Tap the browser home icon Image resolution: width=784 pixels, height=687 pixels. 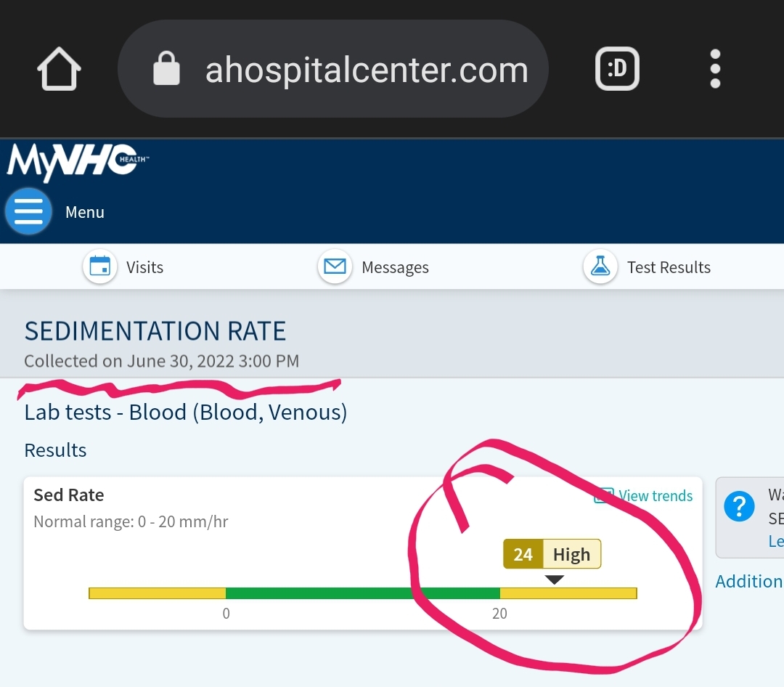coord(59,70)
